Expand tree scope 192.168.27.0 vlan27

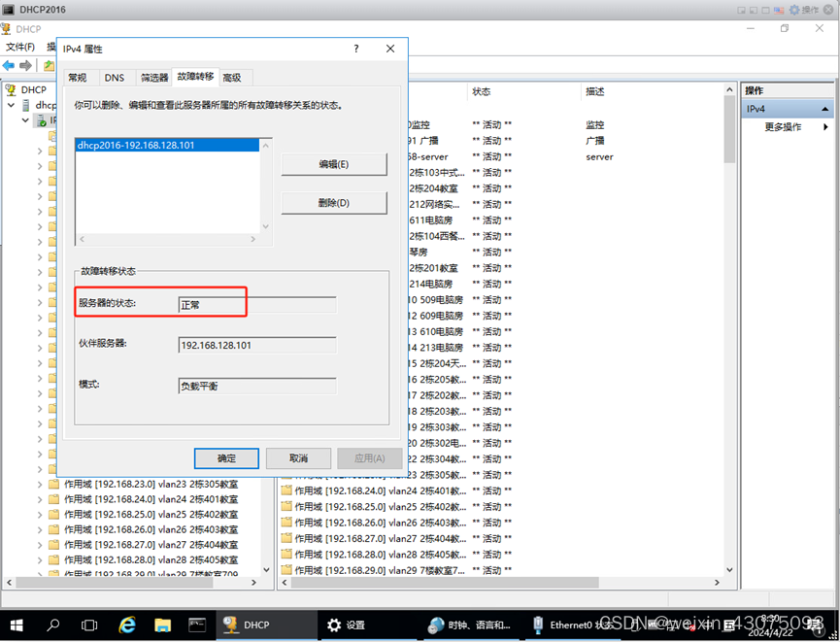(x=40, y=545)
